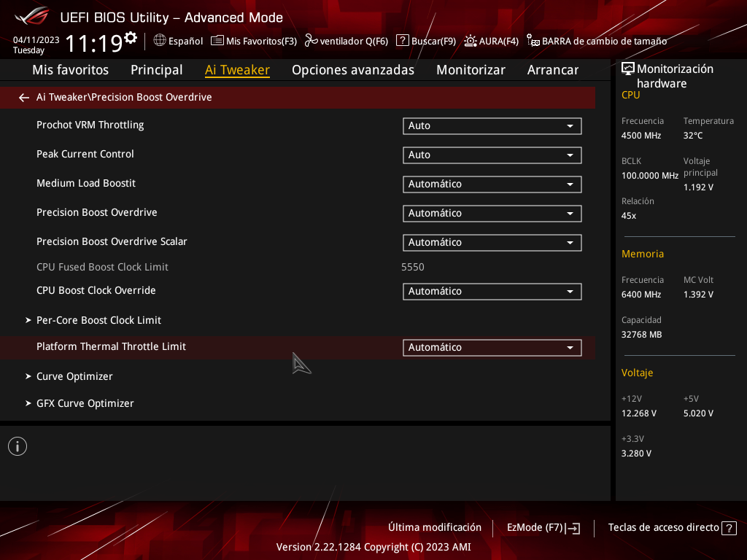The width and height of the screenshot is (747, 560).
Task: Expand Per-Core Boost Clock Limit submenu
Action: pos(98,320)
